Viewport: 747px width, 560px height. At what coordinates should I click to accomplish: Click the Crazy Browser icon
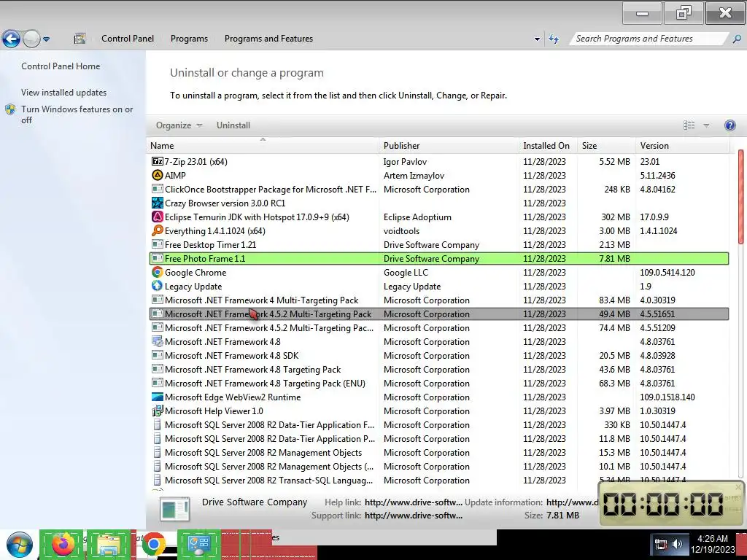point(158,203)
